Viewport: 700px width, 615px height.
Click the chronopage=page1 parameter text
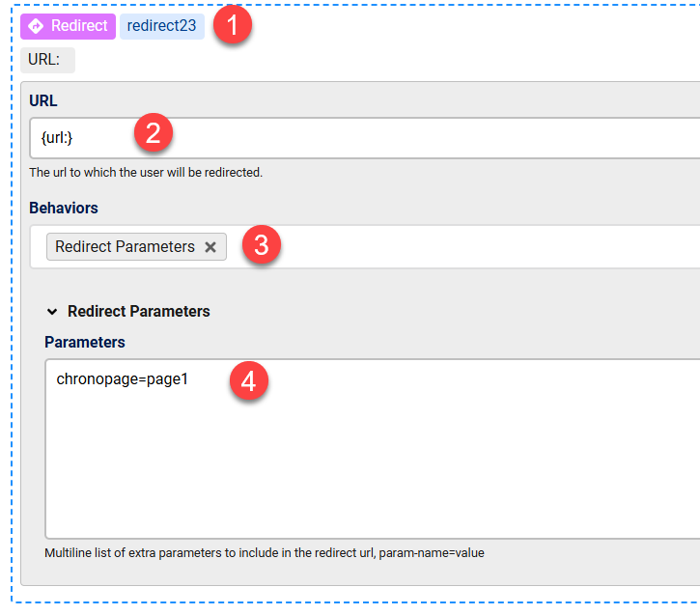(x=122, y=379)
